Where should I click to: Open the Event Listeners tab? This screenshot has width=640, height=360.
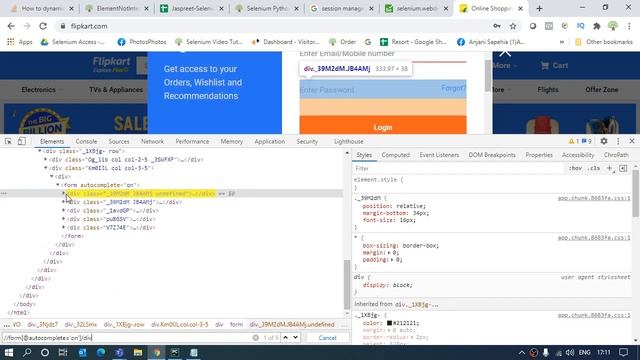[x=439, y=155]
